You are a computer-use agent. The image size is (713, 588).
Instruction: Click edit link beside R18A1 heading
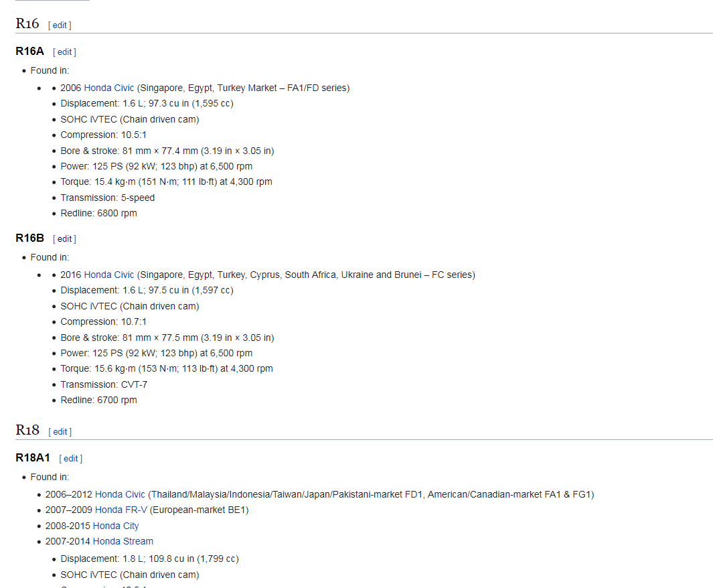[x=70, y=458]
